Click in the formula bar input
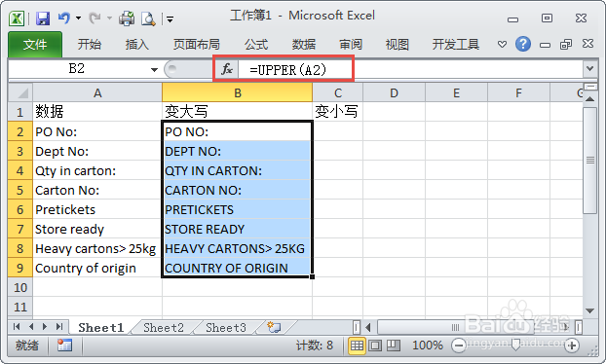 (x=409, y=69)
